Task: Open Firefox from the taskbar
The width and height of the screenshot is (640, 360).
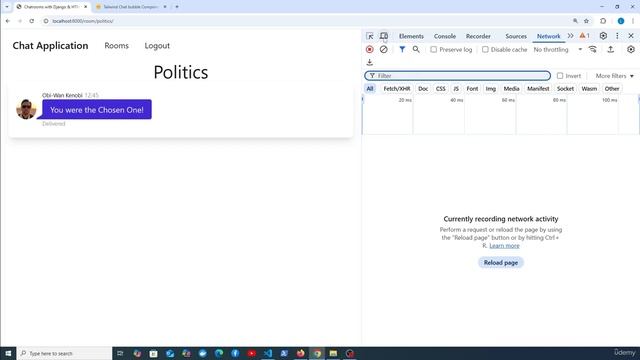Action: point(300,353)
